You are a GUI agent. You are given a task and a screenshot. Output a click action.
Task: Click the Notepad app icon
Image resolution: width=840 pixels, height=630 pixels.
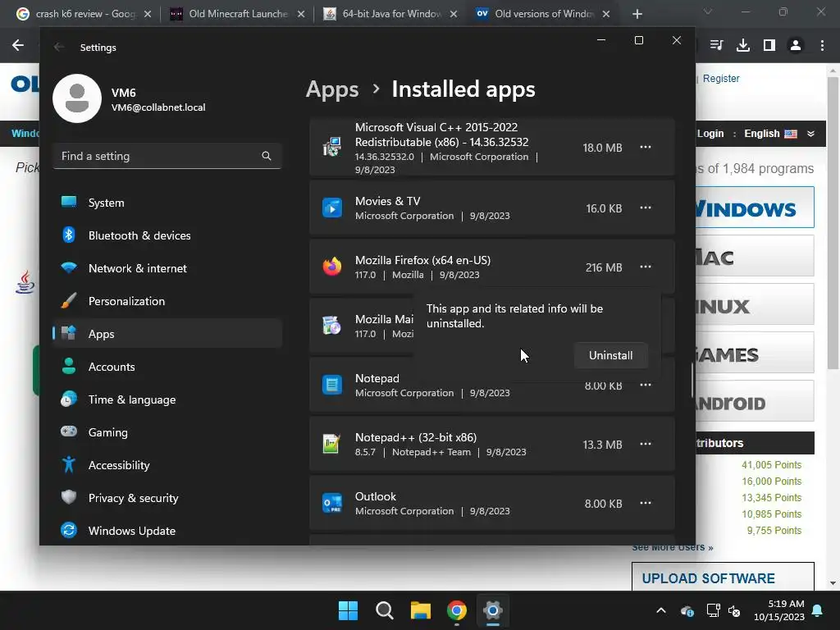click(332, 386)
